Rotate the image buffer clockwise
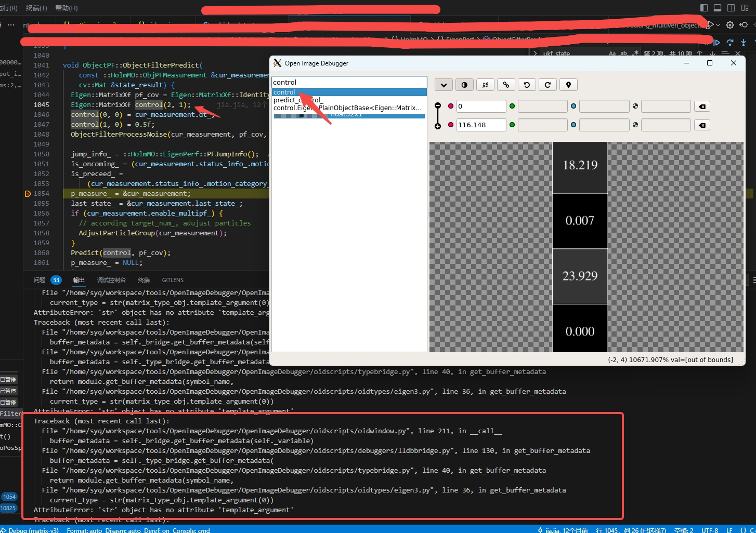This screenshot has height=533, width=756. tap(548, 85)
